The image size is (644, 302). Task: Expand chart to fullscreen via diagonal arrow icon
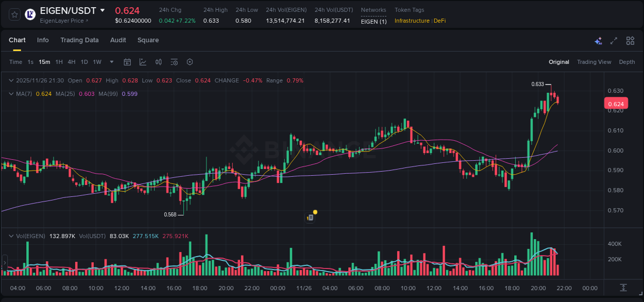[x=614, y=40]
